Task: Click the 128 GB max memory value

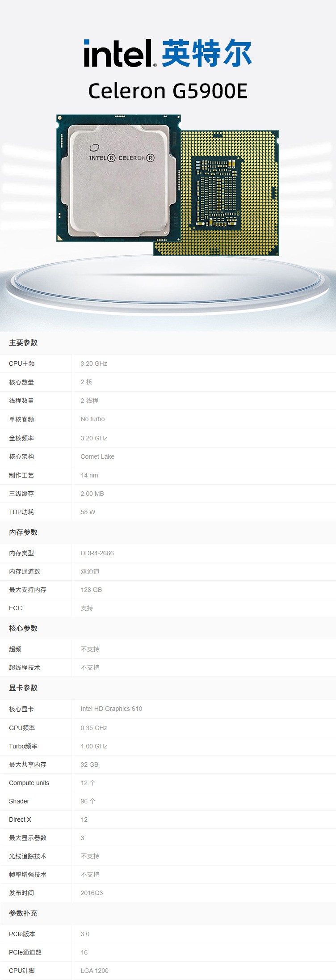Action: pos(91,590)
